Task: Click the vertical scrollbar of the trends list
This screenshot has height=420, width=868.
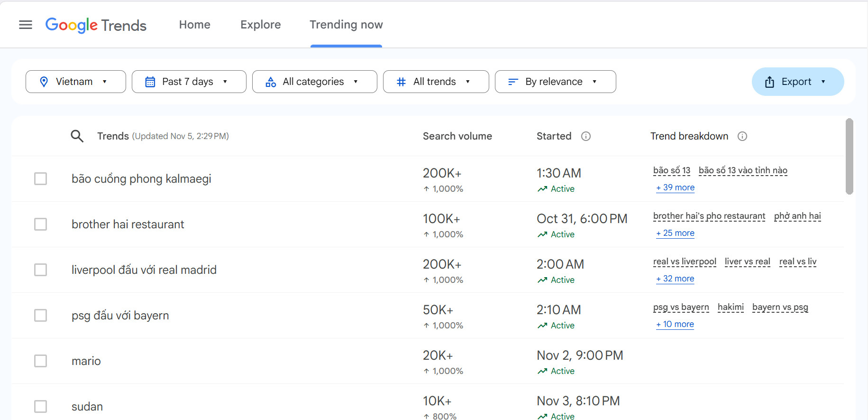Action: tap(849, 157)
